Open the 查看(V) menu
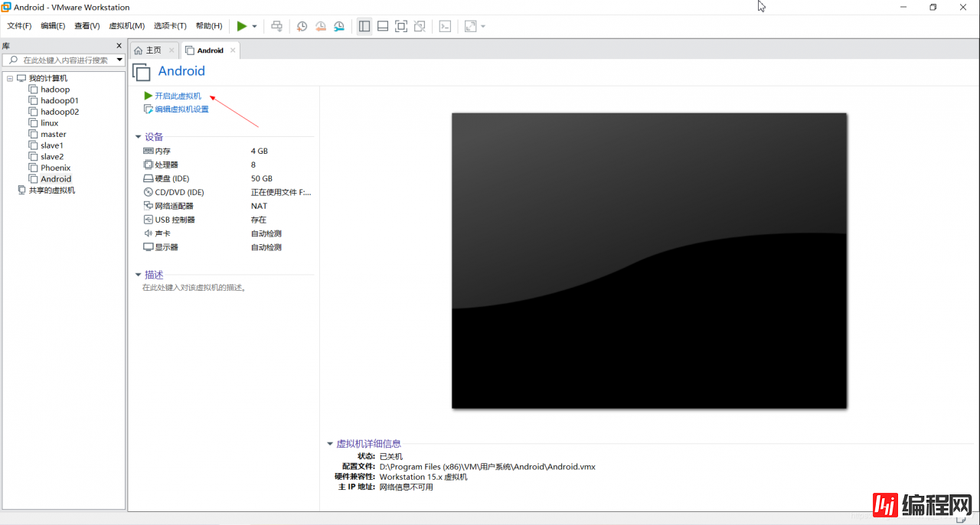 pos(87,26)
